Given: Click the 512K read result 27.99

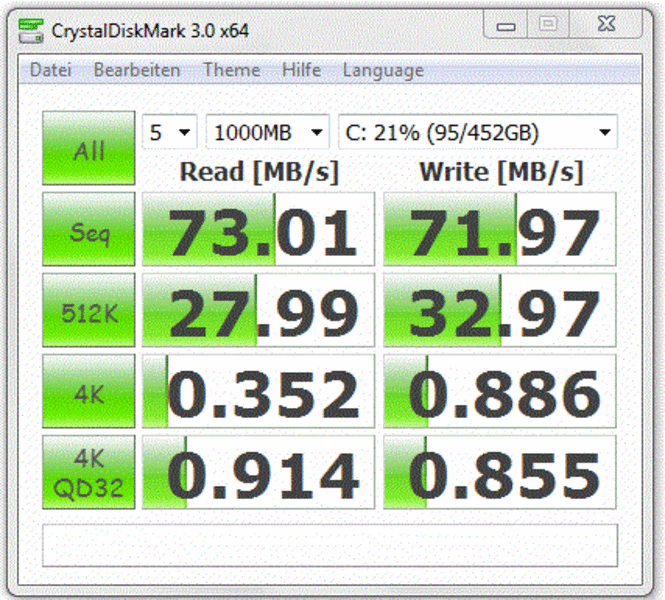Looking at the screenshot, I should pos(258,312).
